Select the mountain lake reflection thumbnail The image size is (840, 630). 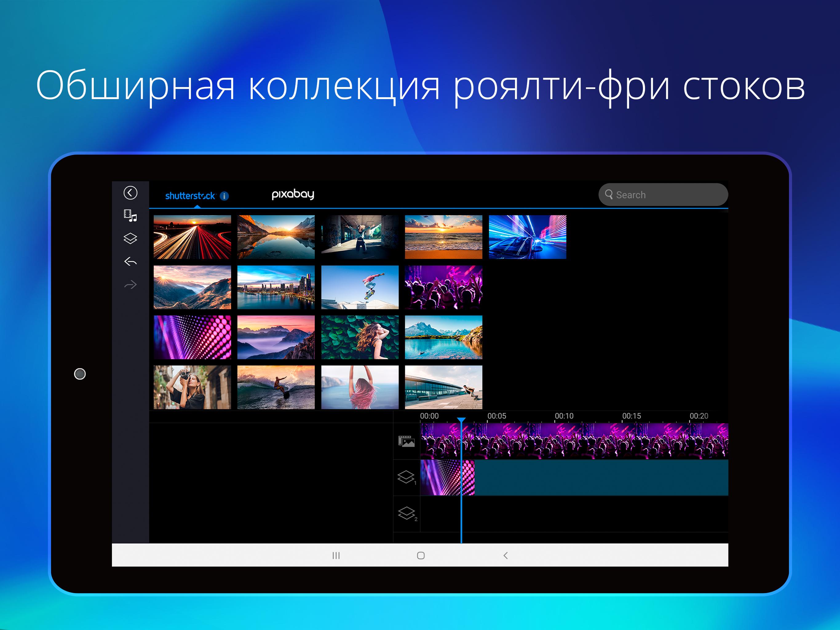[276, 237]
